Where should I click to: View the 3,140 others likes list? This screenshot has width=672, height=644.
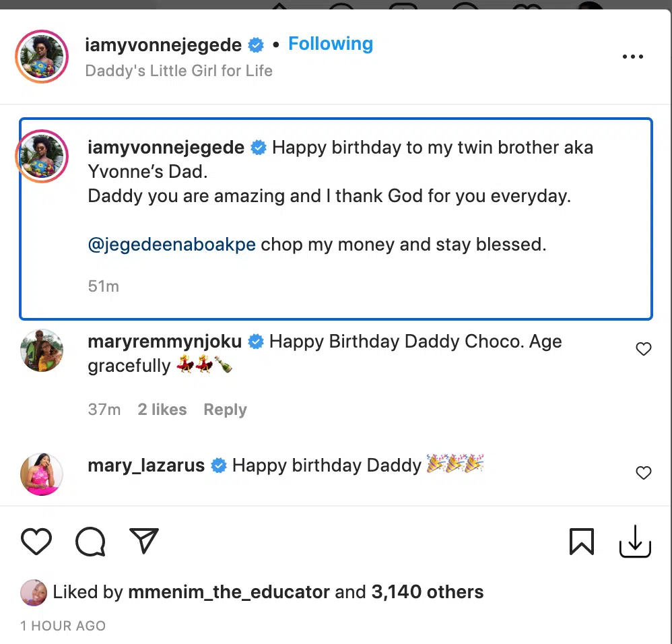(427, 592)
